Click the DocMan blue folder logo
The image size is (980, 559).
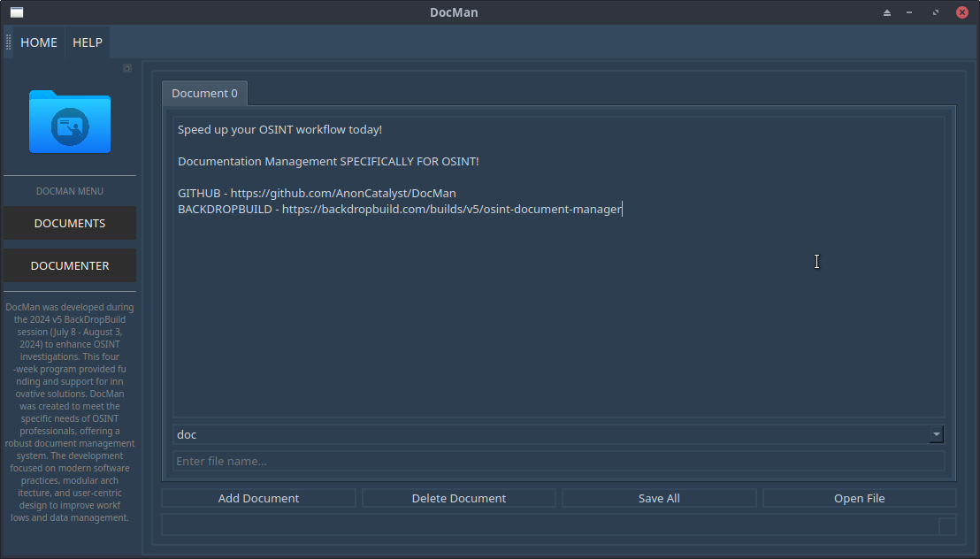70,121
